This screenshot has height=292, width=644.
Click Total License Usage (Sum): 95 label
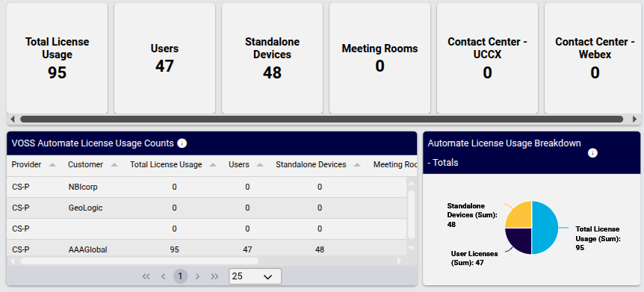click(x=597, y=239)
